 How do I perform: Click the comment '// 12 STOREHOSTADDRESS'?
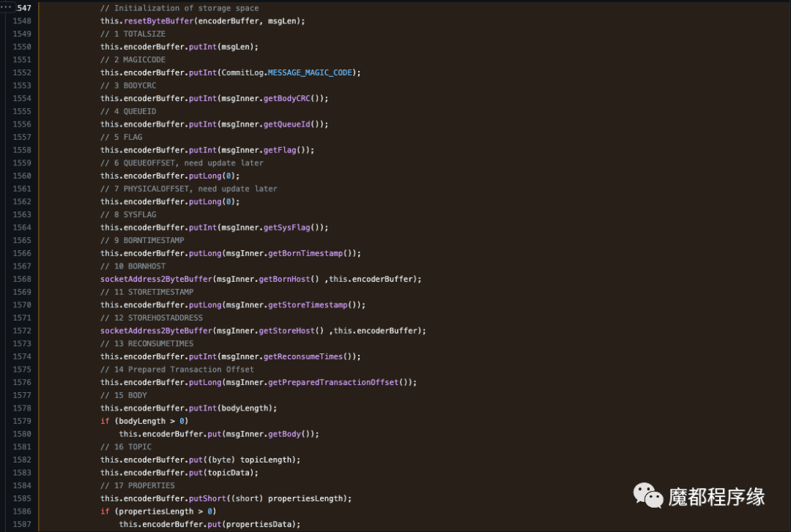[152, 318]
